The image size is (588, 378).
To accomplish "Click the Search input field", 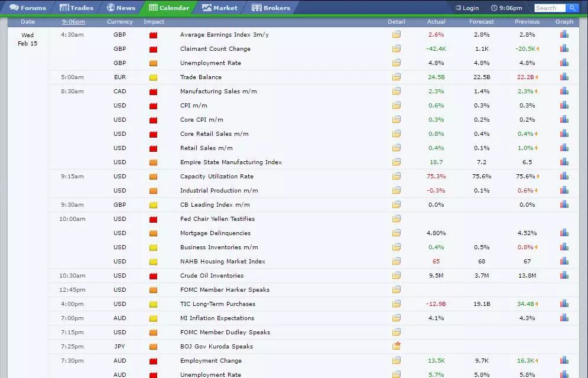I will tap(550, 8).
